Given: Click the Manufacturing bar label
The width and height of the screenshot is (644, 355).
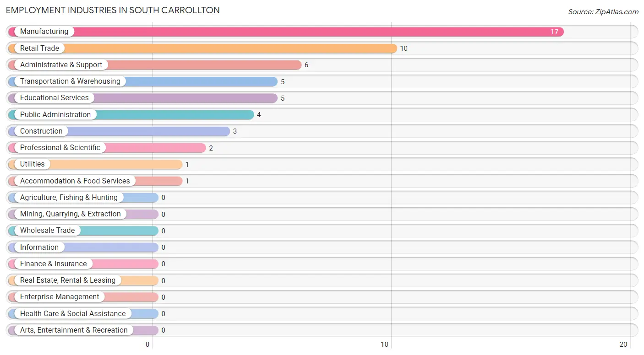Looking at the screenshot, I should point(44,32).
